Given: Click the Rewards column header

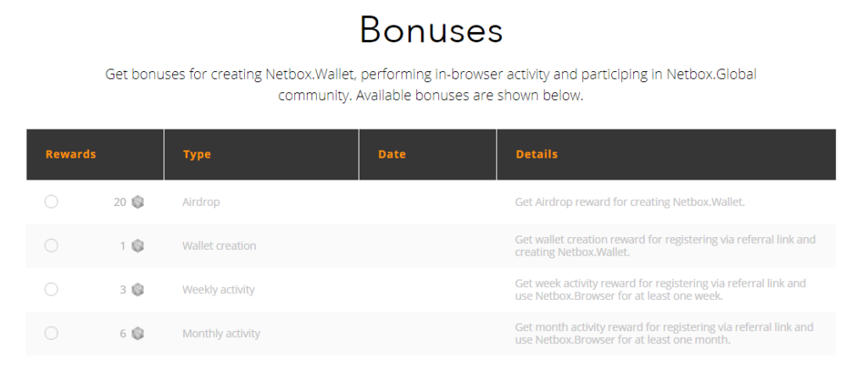Looking at the screenshot, I should pos(71,154).
